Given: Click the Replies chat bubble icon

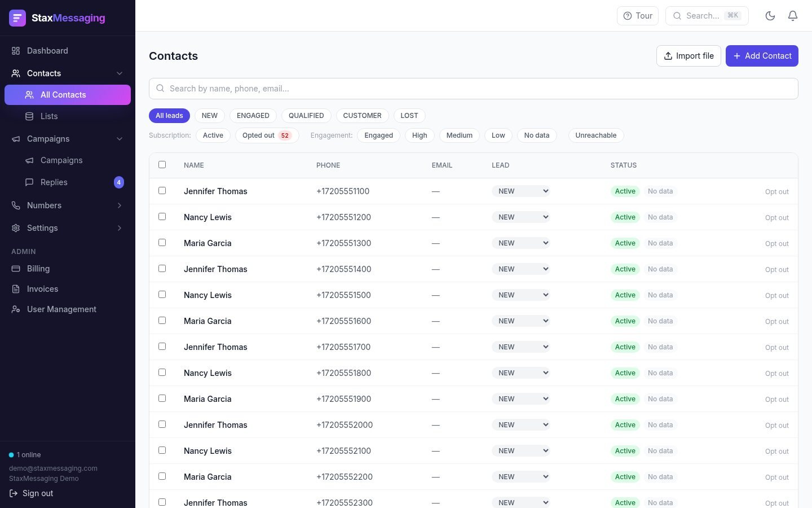Looking at the screenshot, I should (x=29, y=182).
